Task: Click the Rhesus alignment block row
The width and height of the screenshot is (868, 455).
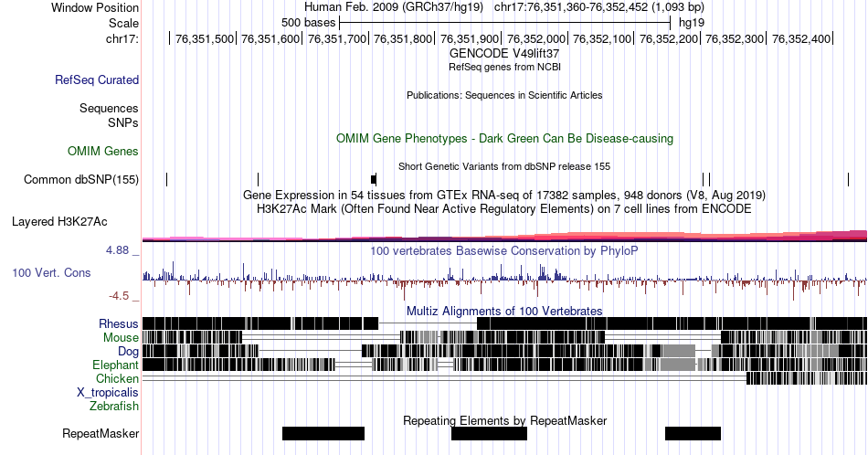Action: point(504,323)
